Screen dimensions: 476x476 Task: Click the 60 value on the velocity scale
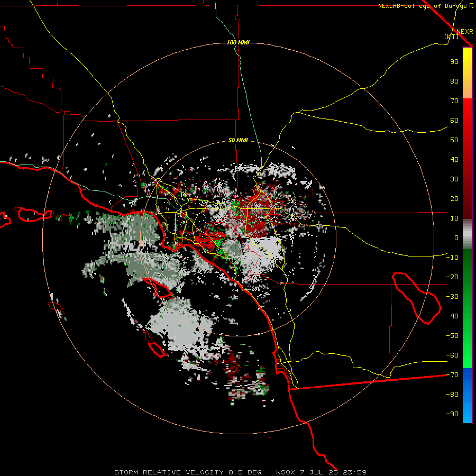pos(454,120)
